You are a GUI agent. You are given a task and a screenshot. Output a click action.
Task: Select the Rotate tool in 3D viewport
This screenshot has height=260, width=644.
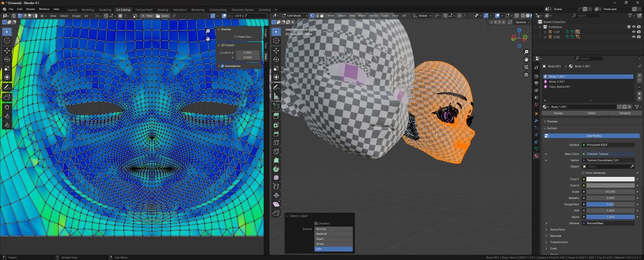[276, 60]
